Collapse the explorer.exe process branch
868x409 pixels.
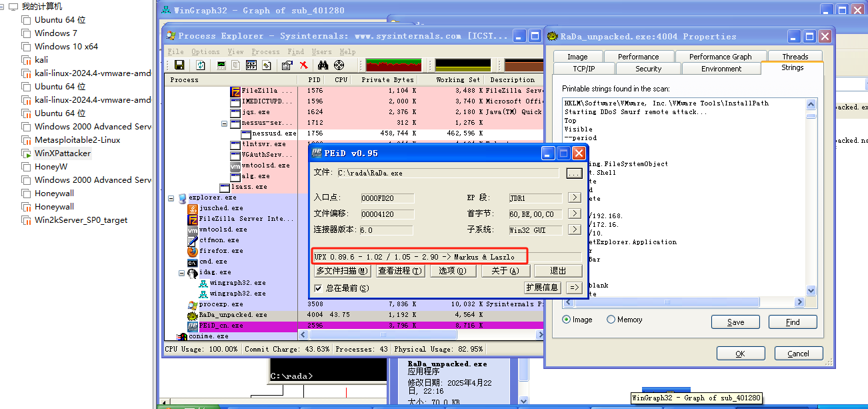171,197
